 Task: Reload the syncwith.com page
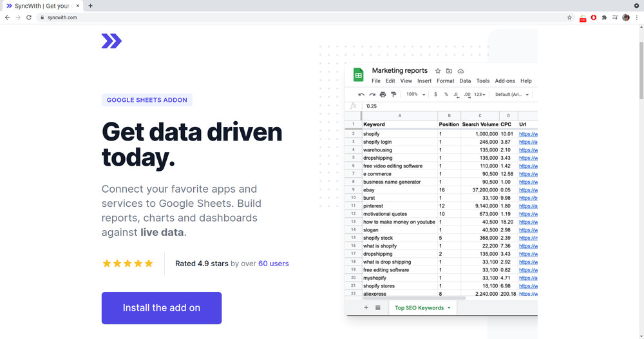(29, 17)
